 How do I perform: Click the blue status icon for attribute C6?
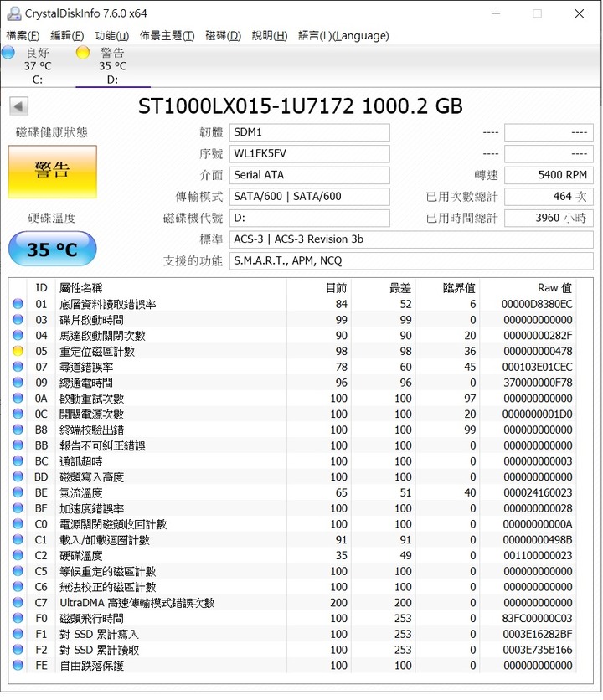pyautogui.click(x=18, y=587)
